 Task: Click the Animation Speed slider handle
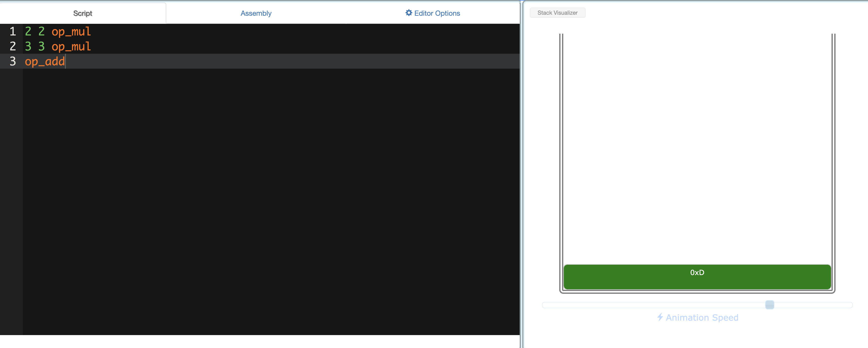[770, 305]
